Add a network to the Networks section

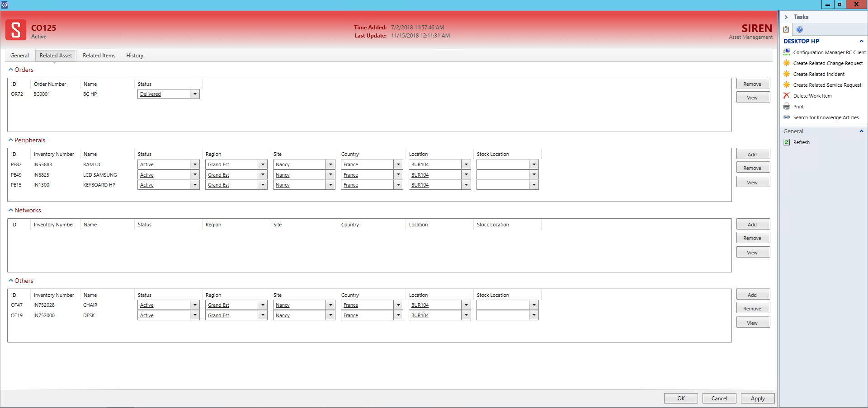pyautogui.click(x=752, y=224)
